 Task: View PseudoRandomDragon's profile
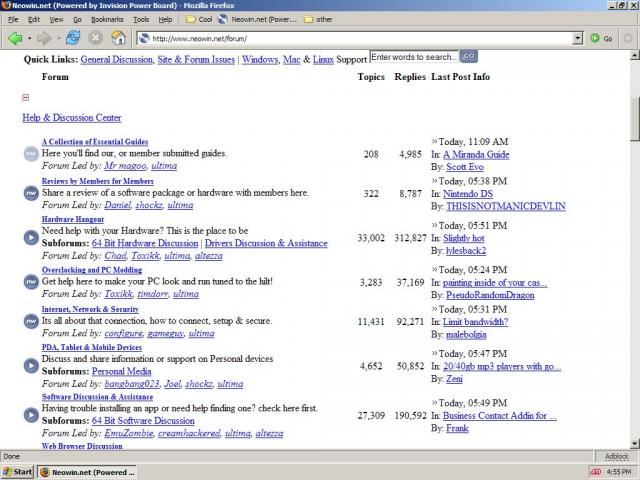click(490, 295)
